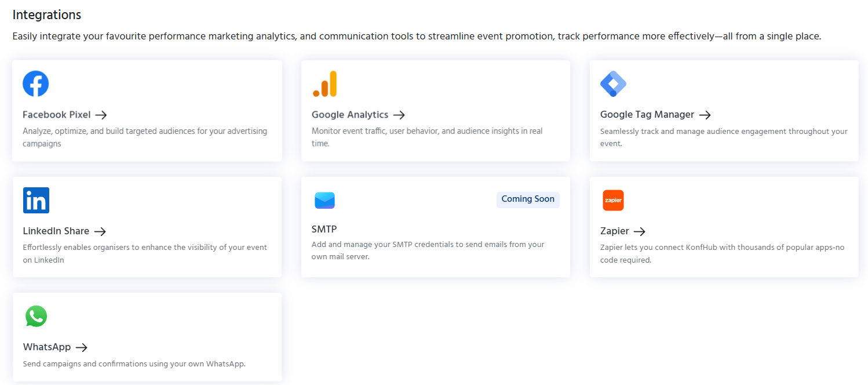Open the Facebook Pixel integration link
Viewport: 868px width, 385px height.
pyautogui.click(x=57, y=115)
